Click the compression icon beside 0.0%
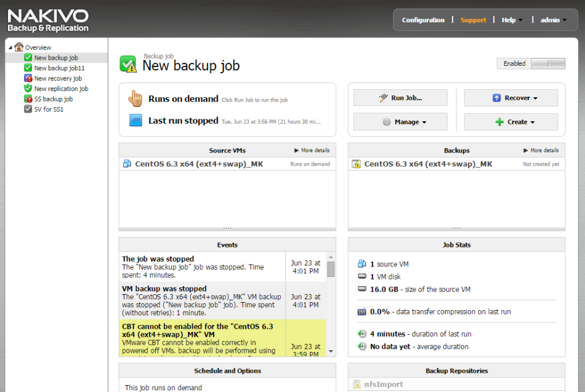 point(362,312)
